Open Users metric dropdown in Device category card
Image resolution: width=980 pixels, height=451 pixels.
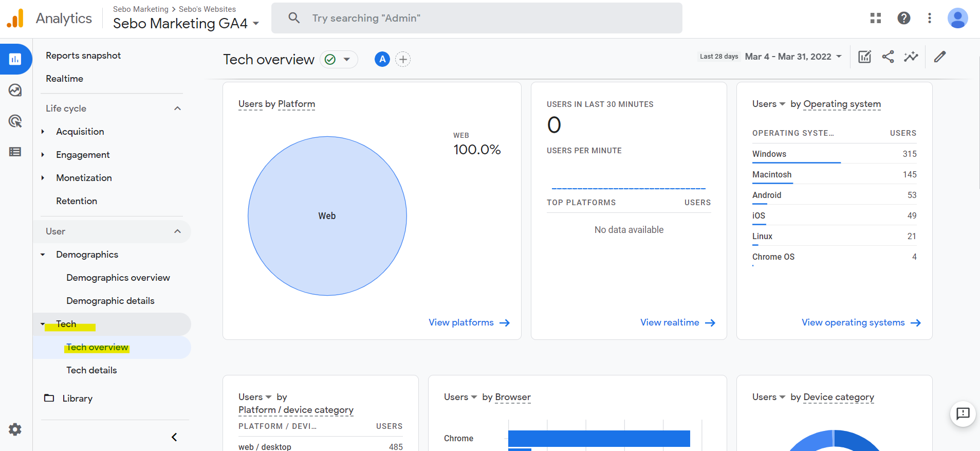click(769, 397)
